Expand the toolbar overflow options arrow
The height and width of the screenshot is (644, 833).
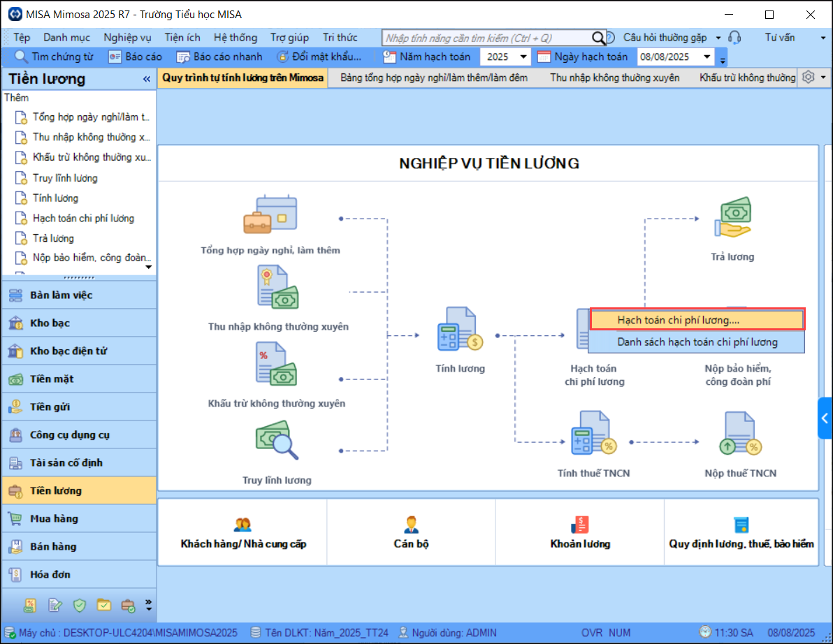(x=723, y=60)
